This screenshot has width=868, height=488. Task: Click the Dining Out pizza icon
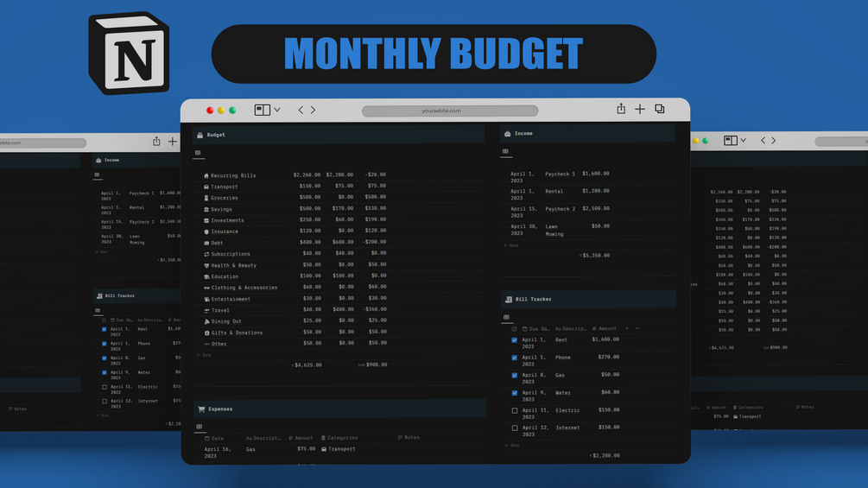click(x=206, y=321)
